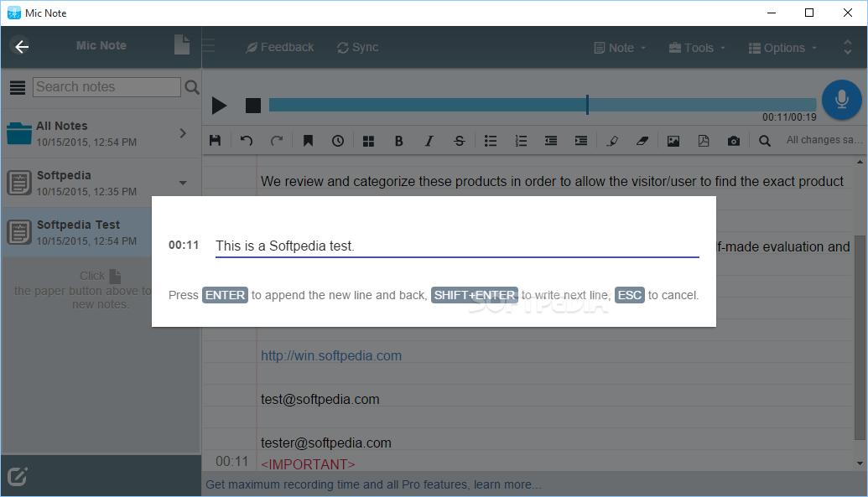Click the tester@softpedia.com text line

click(x=326, y=443)
